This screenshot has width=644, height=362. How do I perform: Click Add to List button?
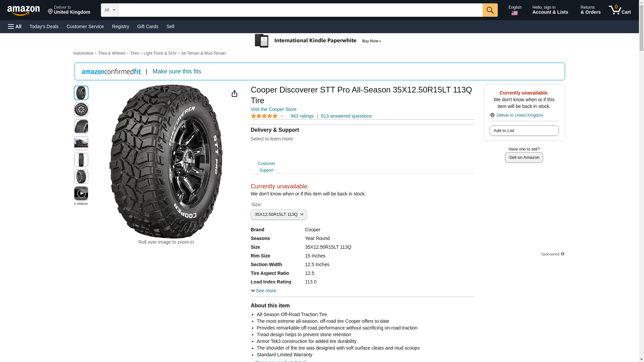(x=524, y=131)
